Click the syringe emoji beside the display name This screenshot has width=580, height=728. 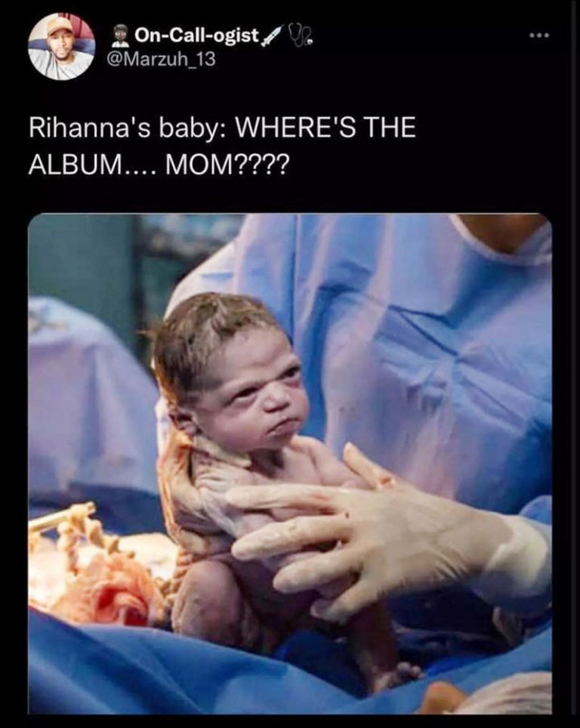[x=272, y=36]
